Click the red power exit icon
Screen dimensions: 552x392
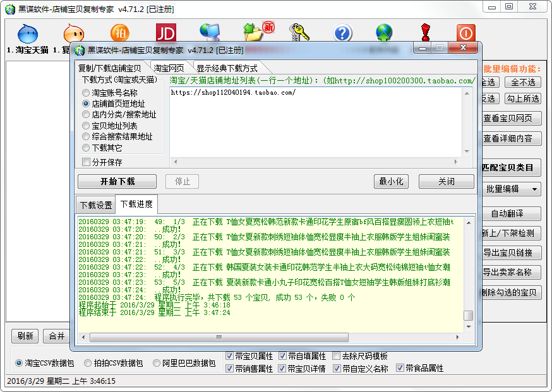click(x=466, y=33)
